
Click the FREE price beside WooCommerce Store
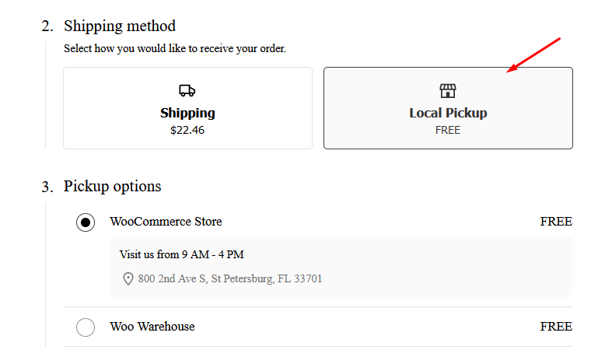(x=556, y=222)
